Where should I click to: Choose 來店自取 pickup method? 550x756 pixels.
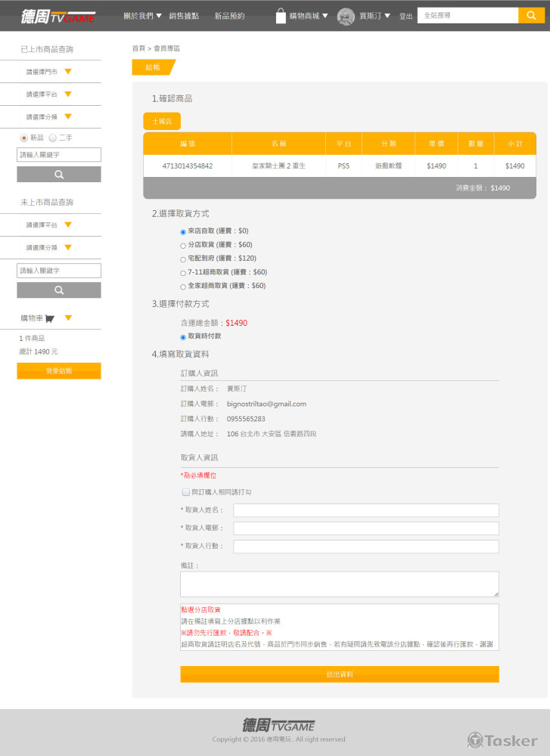click(183, 232)
